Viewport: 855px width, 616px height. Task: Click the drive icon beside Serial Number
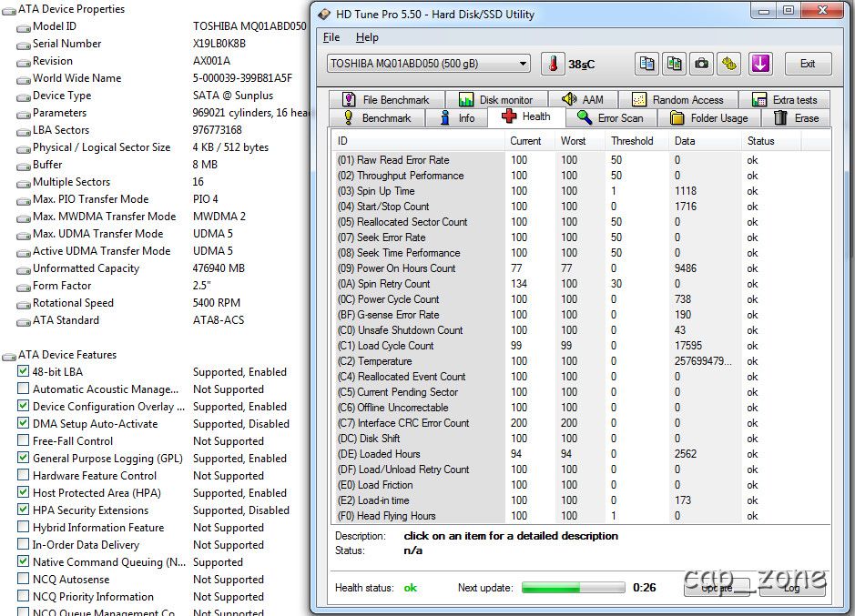point(24,45)
